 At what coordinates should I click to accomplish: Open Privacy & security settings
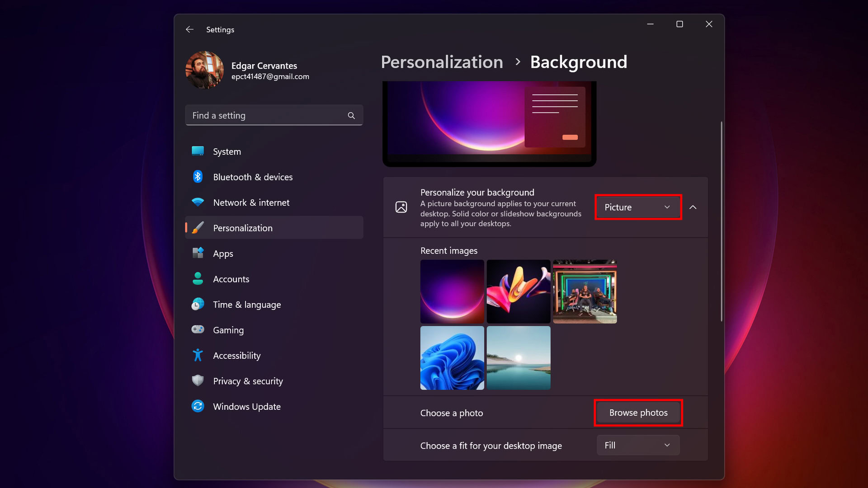pos(248,381)
